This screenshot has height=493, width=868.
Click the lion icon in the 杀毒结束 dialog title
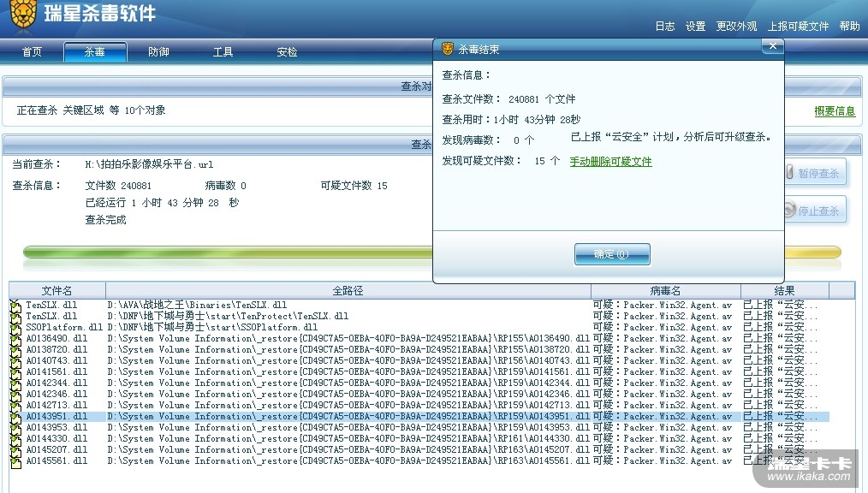point(448,50)
